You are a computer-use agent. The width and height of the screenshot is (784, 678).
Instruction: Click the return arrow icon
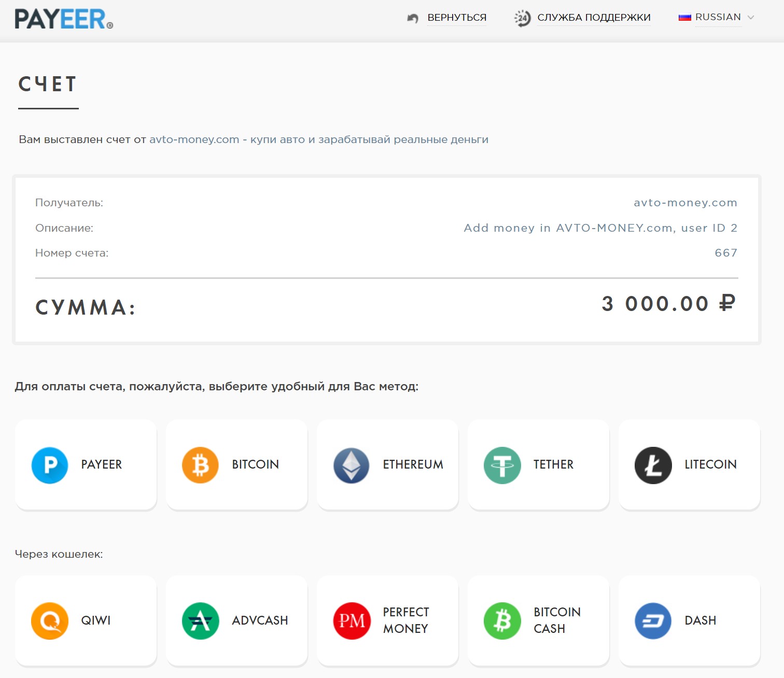413,18
